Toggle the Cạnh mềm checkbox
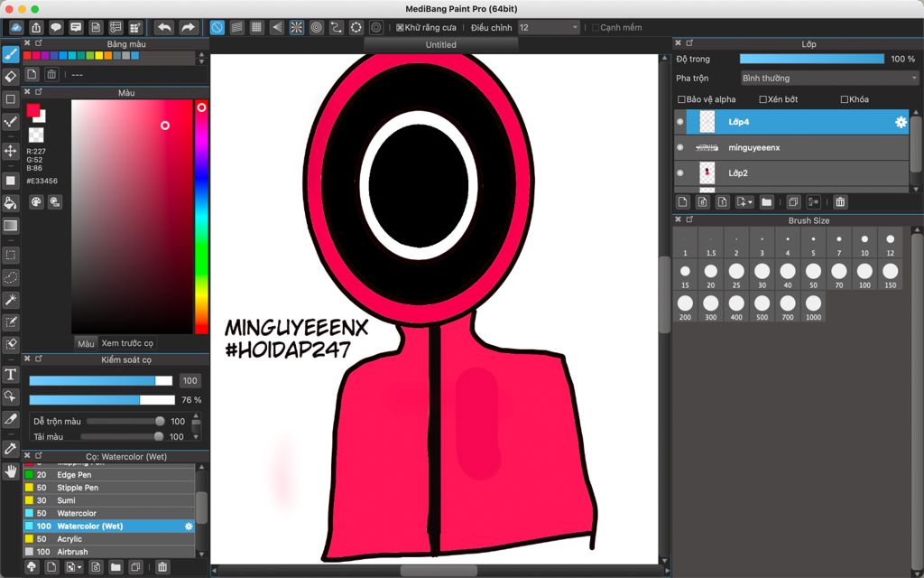 click(596, 28)
